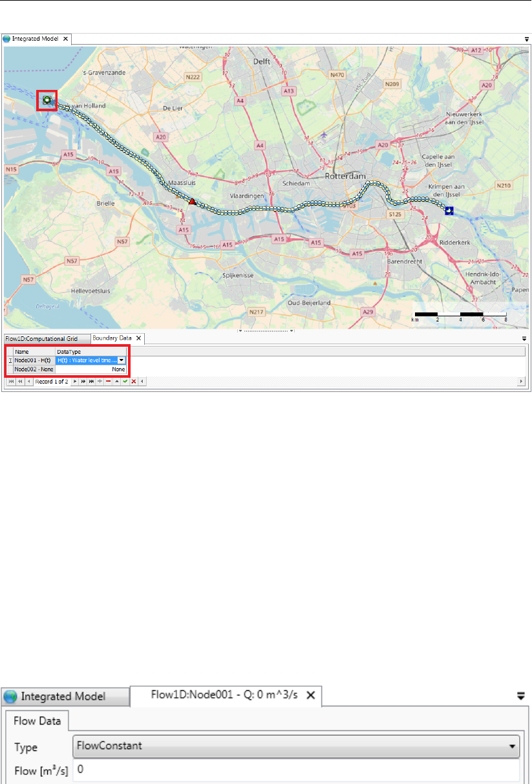Select the Node002 - None name cell
532x784 pixels.
[34, 369]
